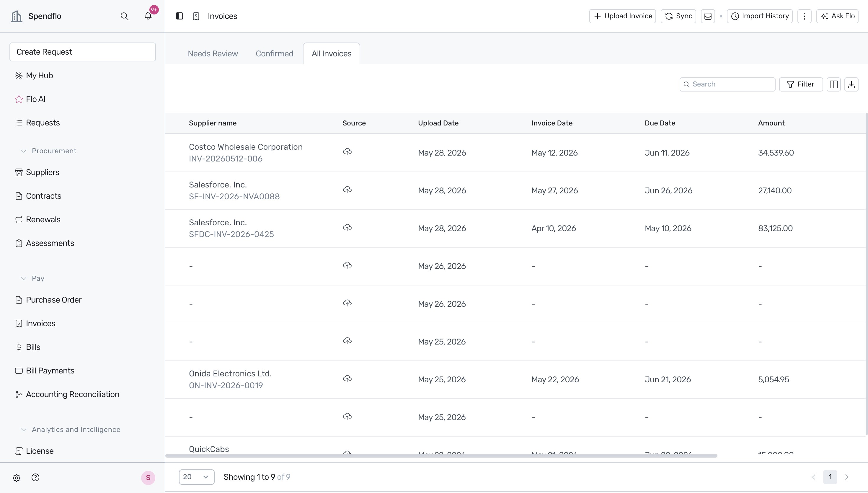Open Requests in sidebar
This screenshot has width=868, height=493.
coord(43,123)
